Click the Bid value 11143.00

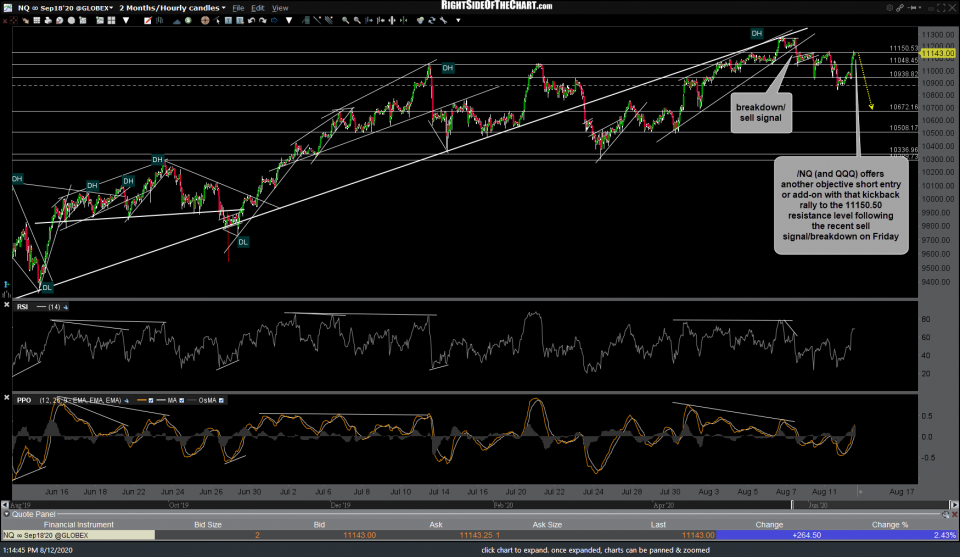(x=359, y=535)
